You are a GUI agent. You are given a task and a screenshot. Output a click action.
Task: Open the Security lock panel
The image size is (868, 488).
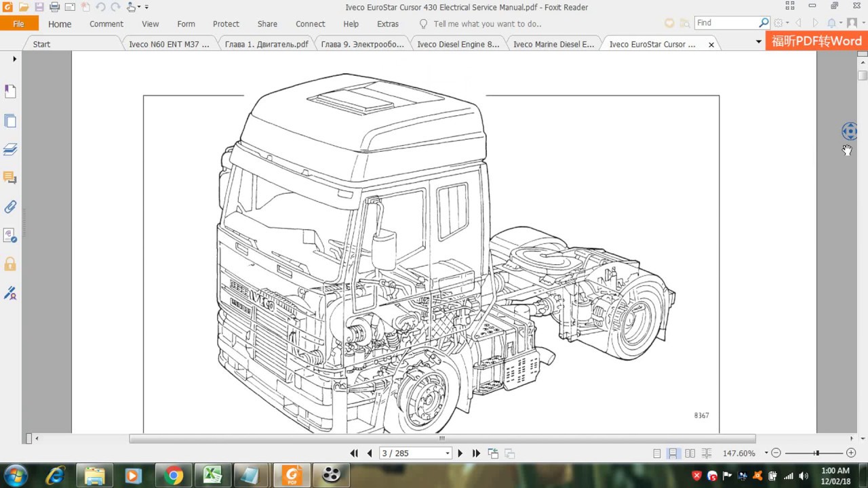(10, 264)
